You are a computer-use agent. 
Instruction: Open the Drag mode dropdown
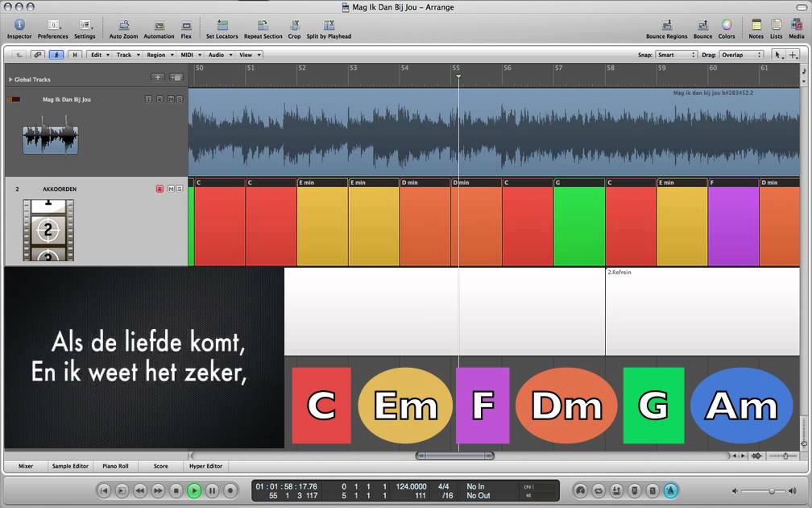click(x=741, y=55)
